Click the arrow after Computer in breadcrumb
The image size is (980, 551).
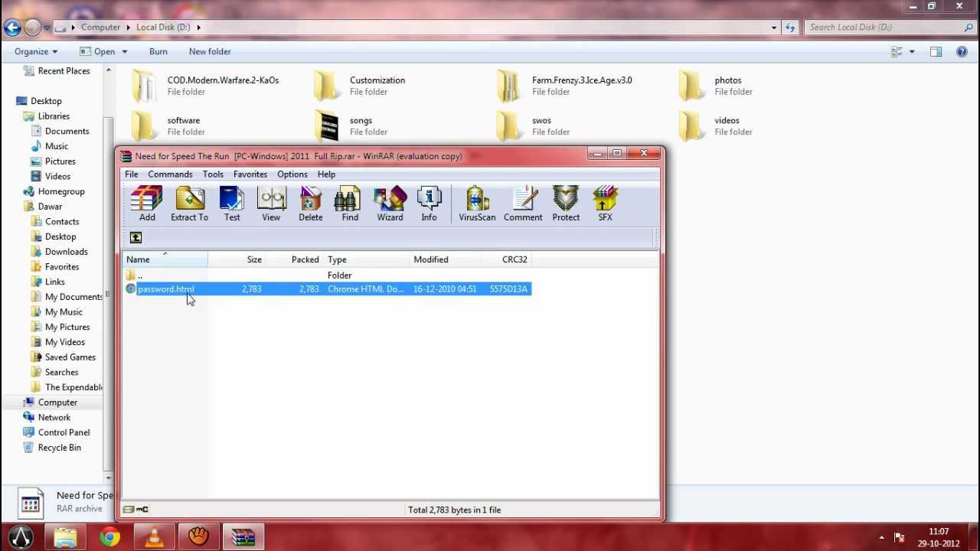tap(127, 28)
